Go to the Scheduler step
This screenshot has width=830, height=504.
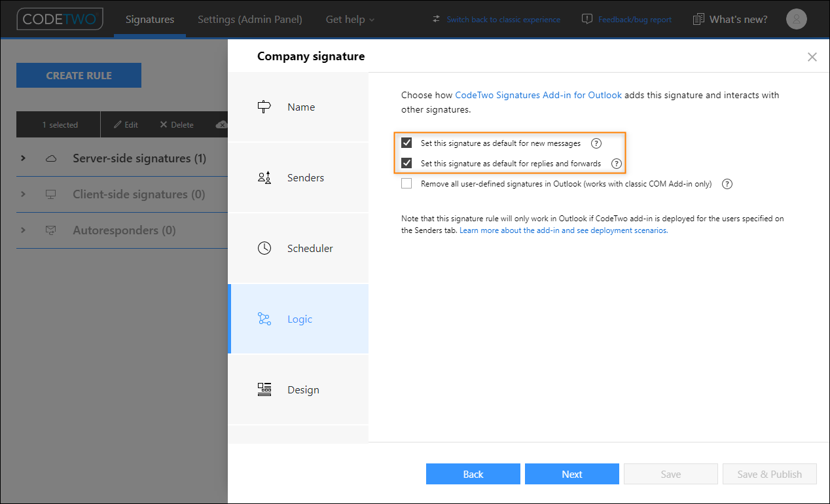click(298, 248)
